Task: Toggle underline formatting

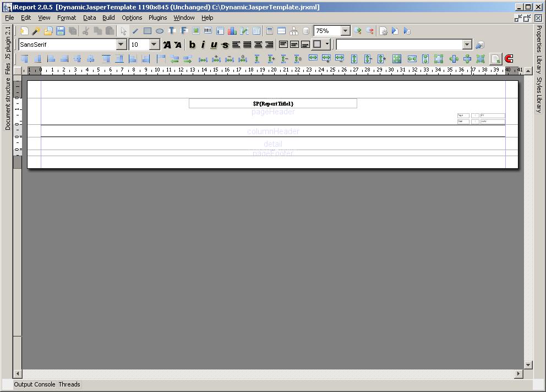Action: click(x=214, y=44)
